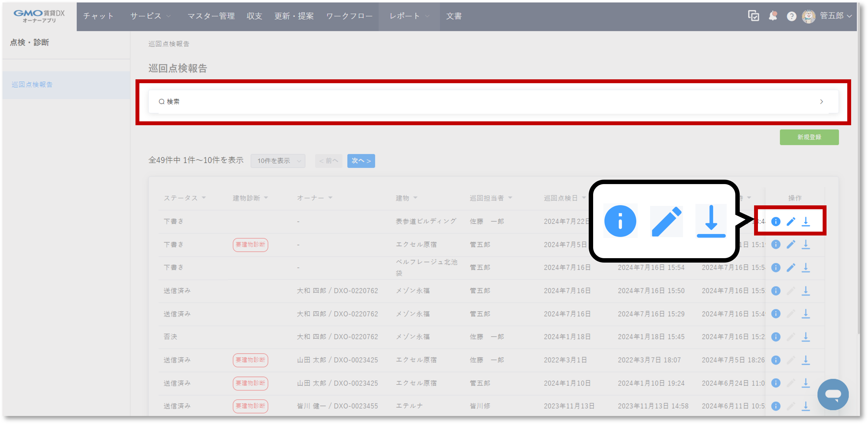Open the 10件を表示 page size dropdown

tap(278, 161)
